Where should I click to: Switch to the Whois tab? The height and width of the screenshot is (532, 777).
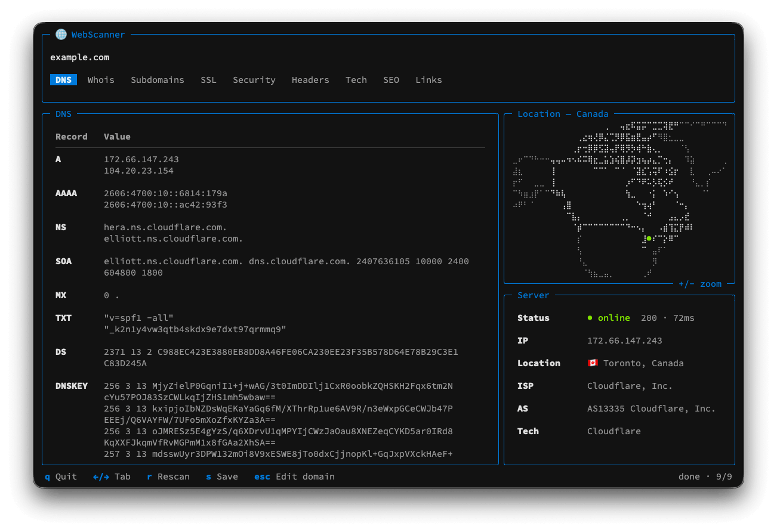(x=101, y=80)
